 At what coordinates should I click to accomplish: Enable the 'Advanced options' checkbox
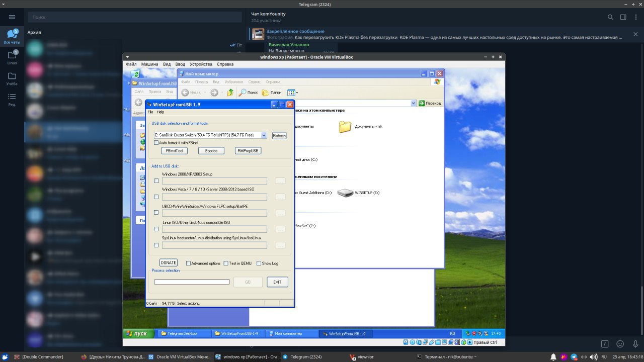pos(188,263)
